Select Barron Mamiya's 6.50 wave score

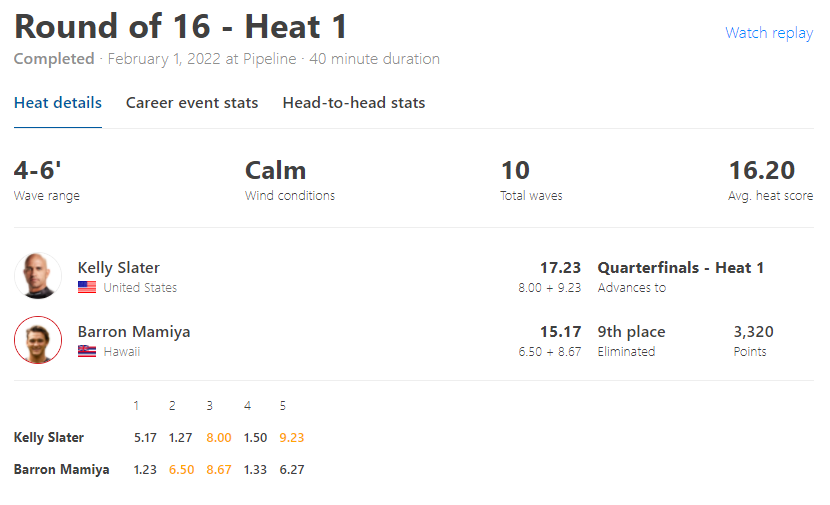[x=182, y=470]
